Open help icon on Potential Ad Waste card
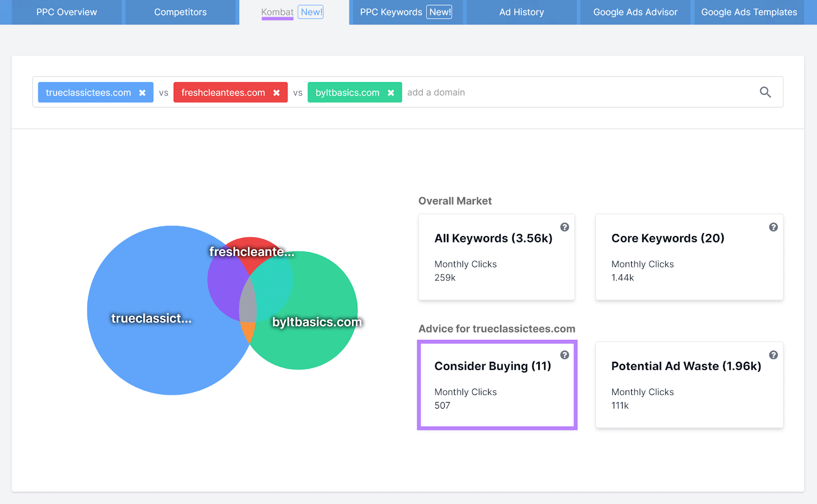The width and height of the screenshot is (817, 504). pos(773,355)
